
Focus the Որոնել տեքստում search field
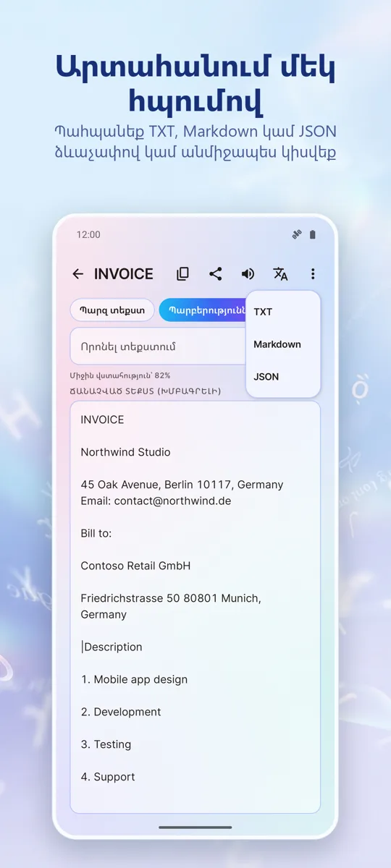[x=158, y=346]
